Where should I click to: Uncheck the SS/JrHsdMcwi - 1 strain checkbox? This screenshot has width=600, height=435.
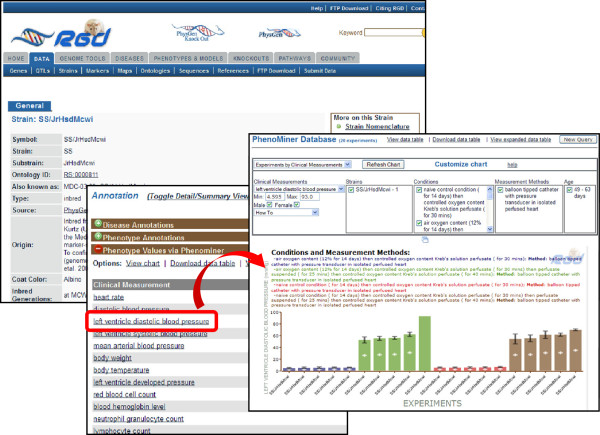pyautogui.click(x=351, y=190)
